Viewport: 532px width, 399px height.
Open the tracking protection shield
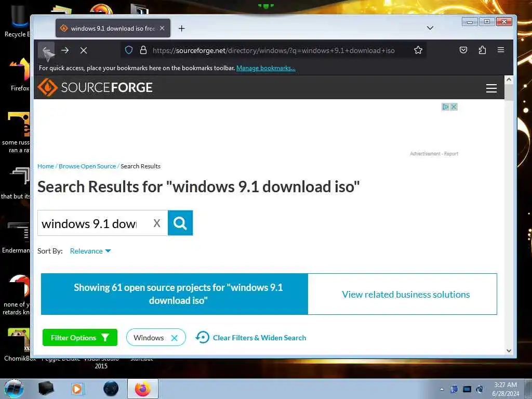pos(129,50)
